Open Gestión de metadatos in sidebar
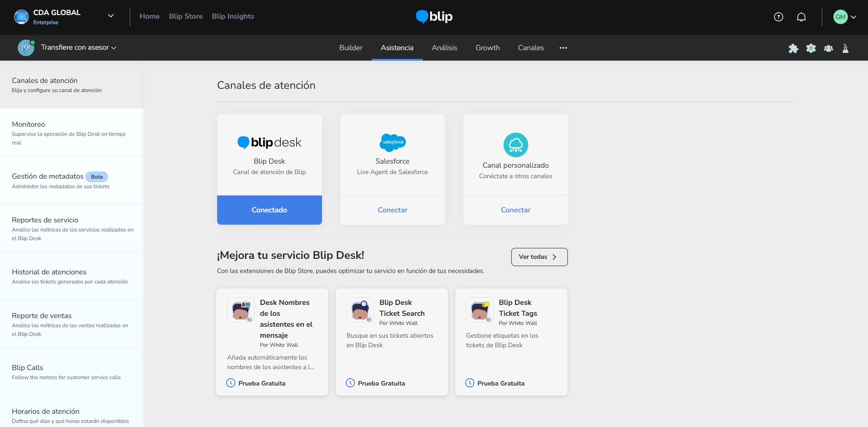This screenshot has width=868, height=427. 72,180
